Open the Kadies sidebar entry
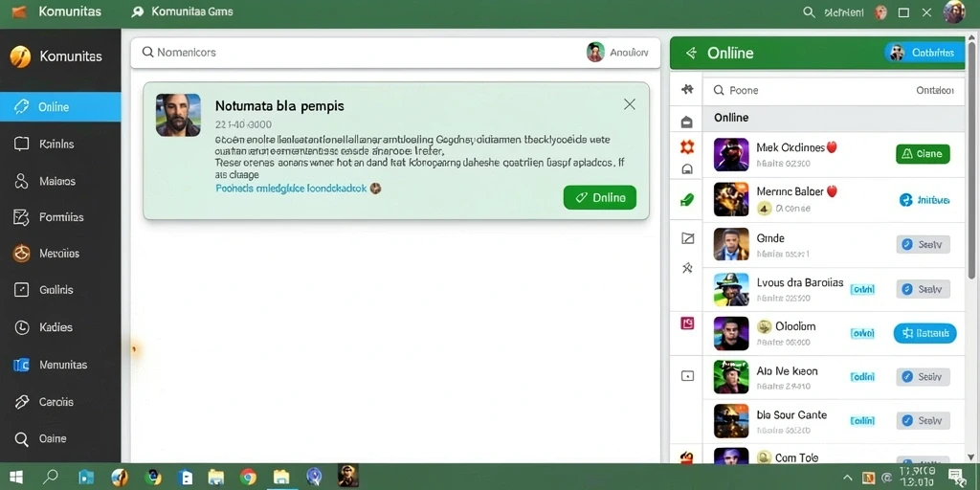This screenshot has width=980, height=490. [x=60, y=327]
